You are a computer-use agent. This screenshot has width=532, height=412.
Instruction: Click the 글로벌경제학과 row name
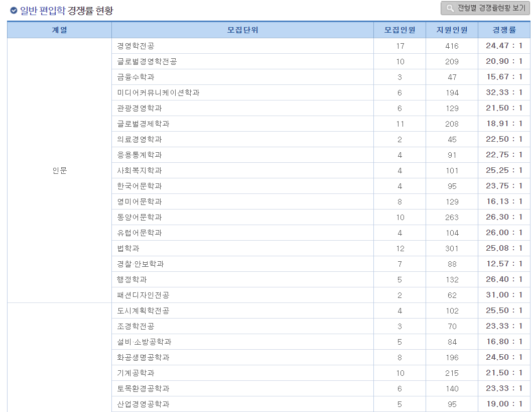[143, 124]
